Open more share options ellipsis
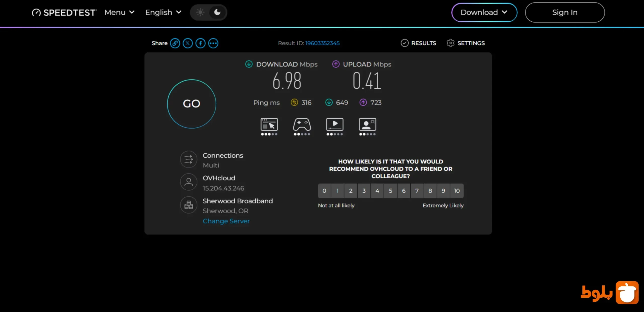The image size is (644, 312). click(x=213, y=43)
